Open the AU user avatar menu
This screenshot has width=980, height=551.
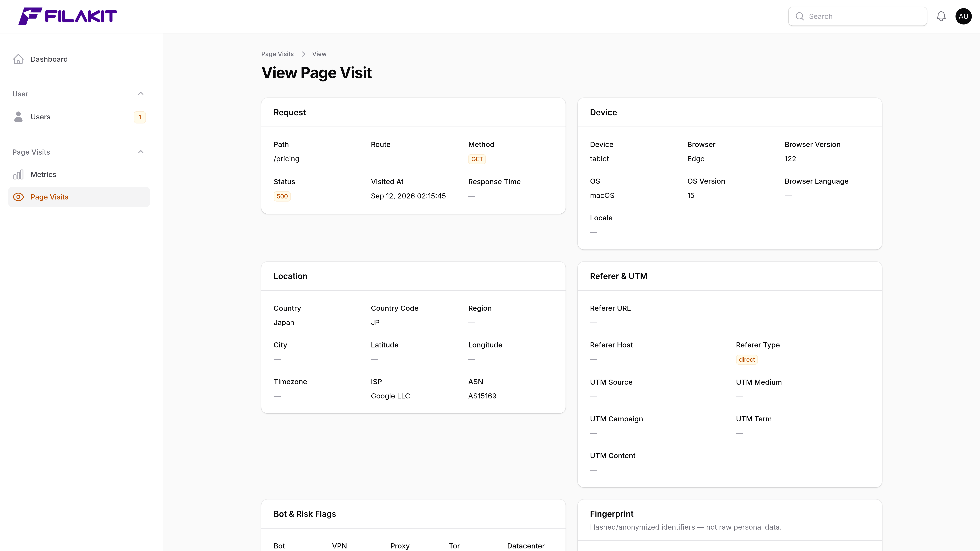click(963, 16)
